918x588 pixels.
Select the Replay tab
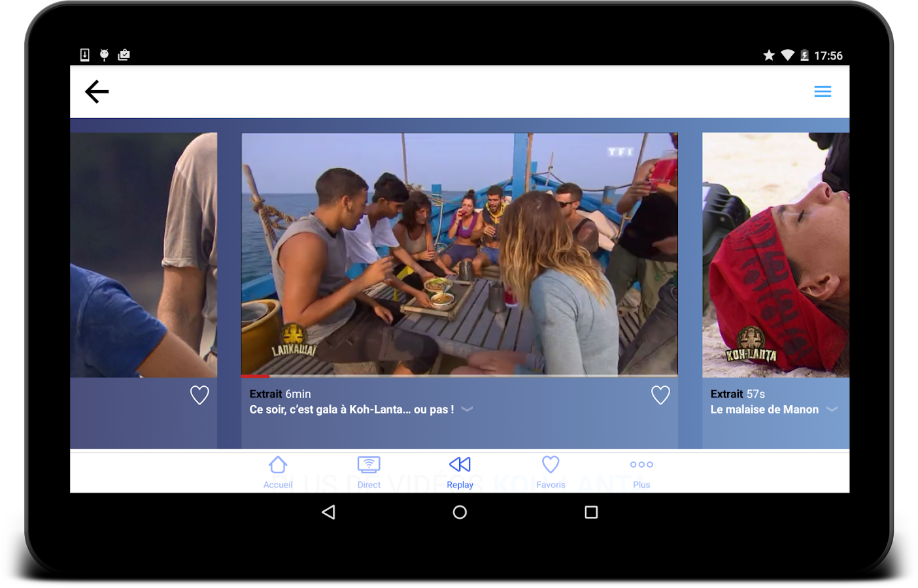click(x=460, y=472)
